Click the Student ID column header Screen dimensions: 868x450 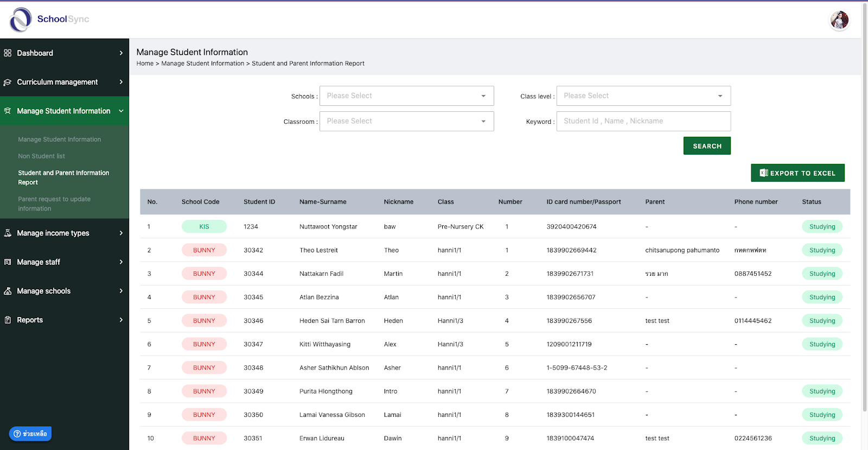tap(259, 202)
